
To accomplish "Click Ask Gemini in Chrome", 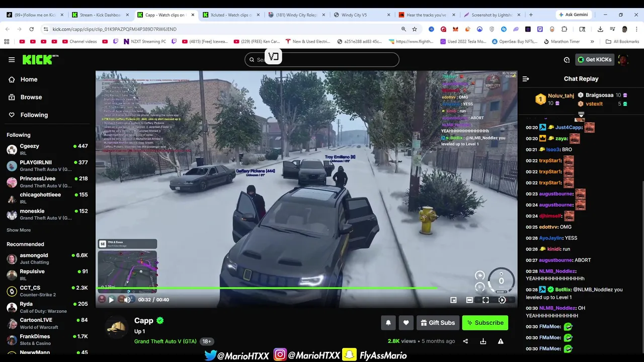I will 573,15.
